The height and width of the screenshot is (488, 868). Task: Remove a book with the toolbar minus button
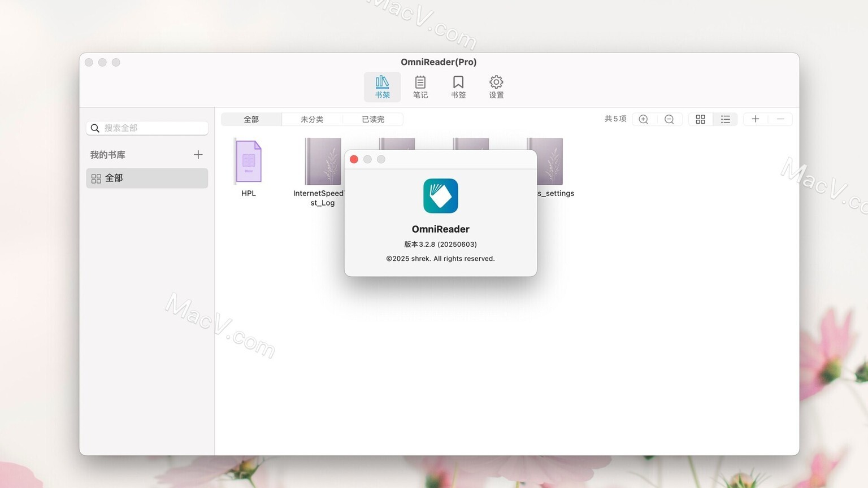point(780,119)
